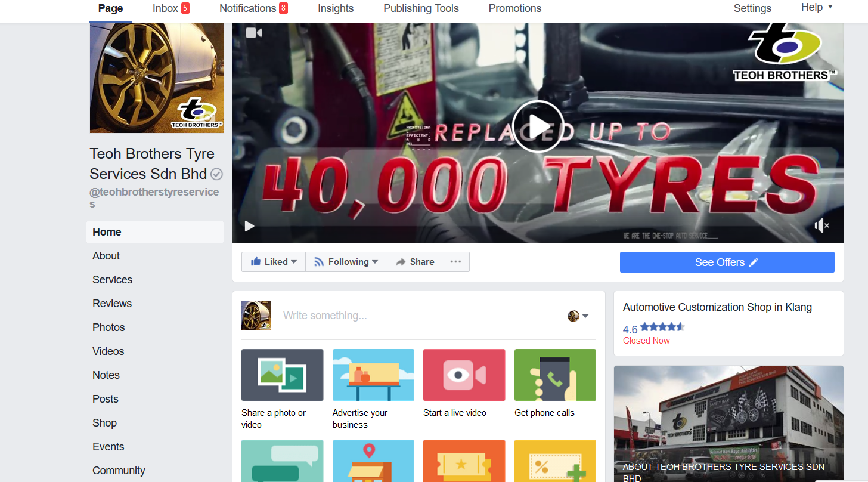Open Reviews in the sidebar
Screen dimensions: 868x482
coord(112,304)
